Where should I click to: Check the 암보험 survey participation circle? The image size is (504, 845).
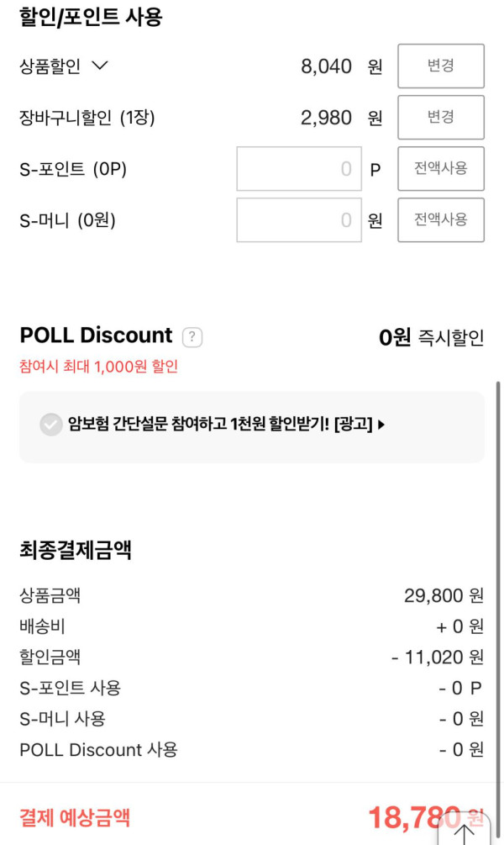(x=51, y=425)
